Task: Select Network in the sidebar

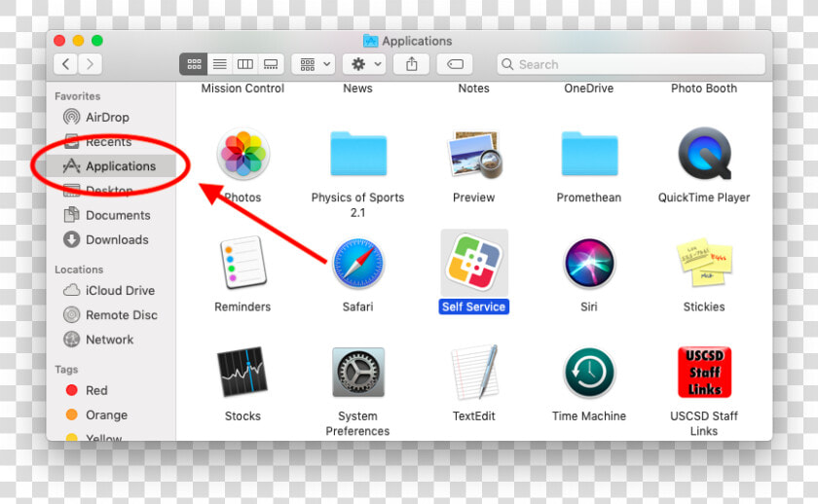Action: 111,340
